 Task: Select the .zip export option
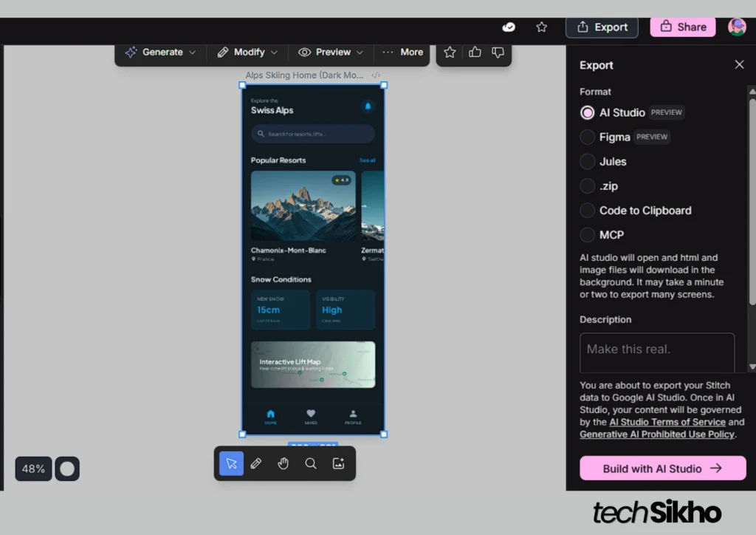[588, 185]
